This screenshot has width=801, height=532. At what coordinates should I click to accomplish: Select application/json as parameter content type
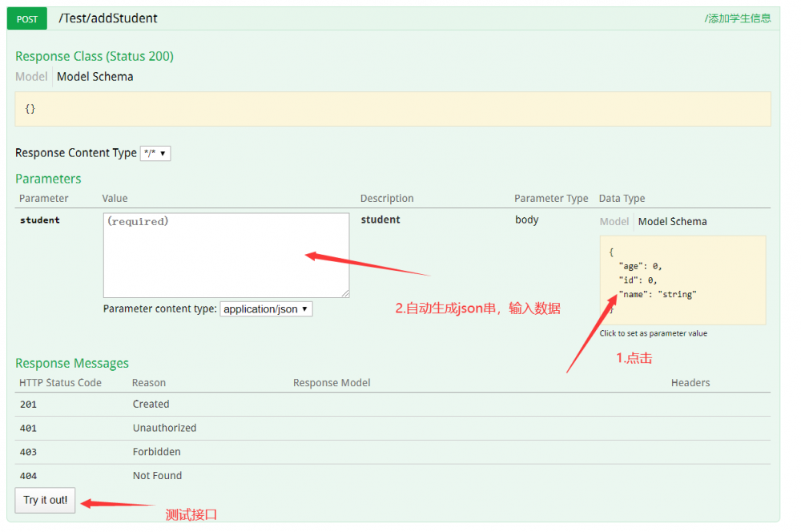266,308
